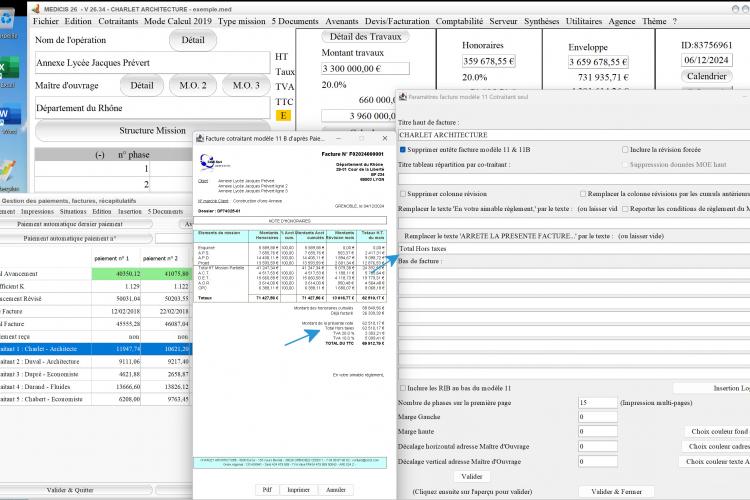Select the Dupré - Economiste row

tap(96, 374)
